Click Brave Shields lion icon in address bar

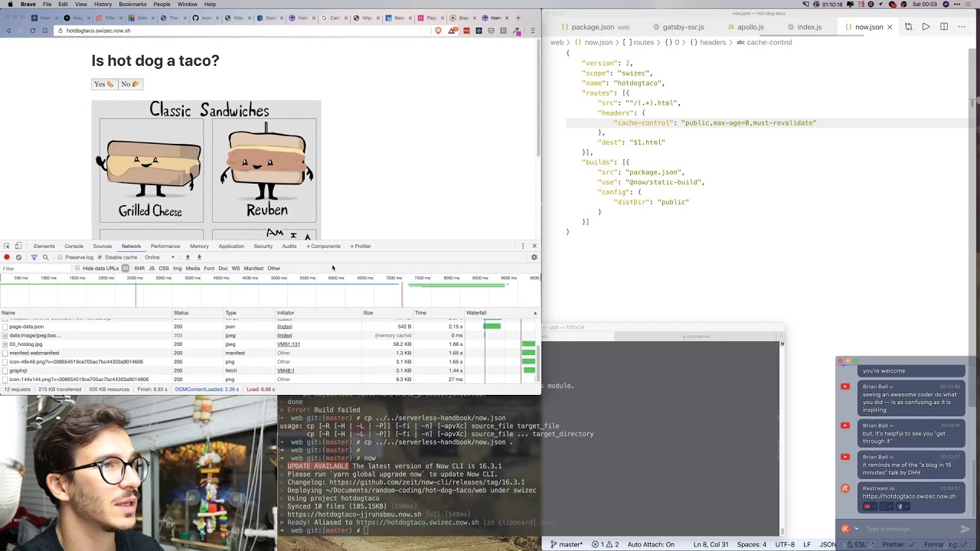click(x=438, y=31)
